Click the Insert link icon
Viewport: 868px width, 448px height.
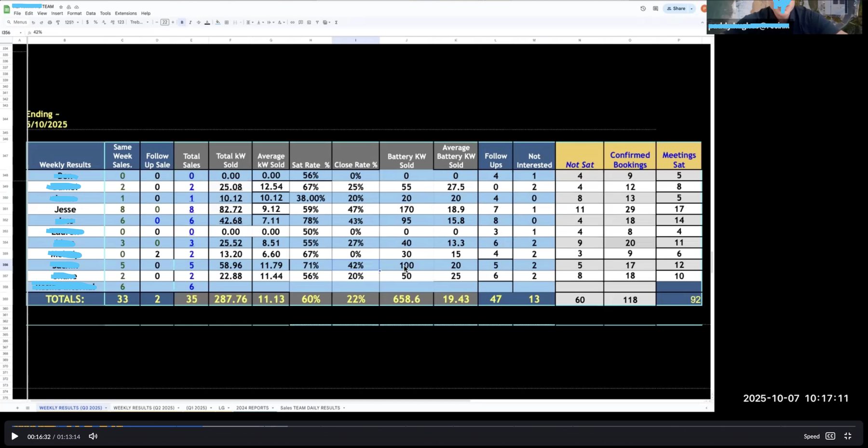(x=292, y=22)
